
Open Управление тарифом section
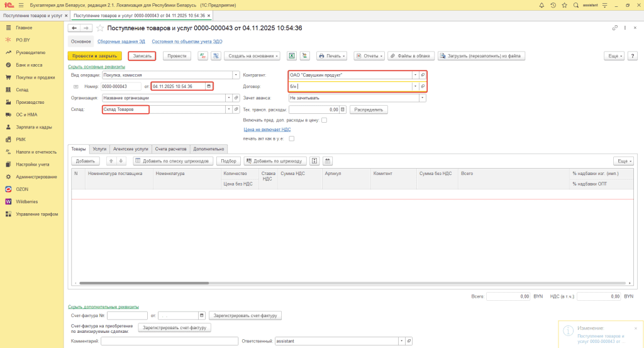click(x=37, y=214)
